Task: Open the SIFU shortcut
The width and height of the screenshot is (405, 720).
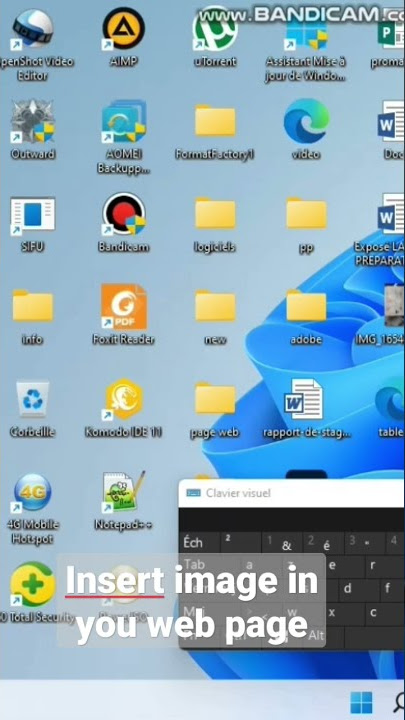Action: [x=33, y=214]
